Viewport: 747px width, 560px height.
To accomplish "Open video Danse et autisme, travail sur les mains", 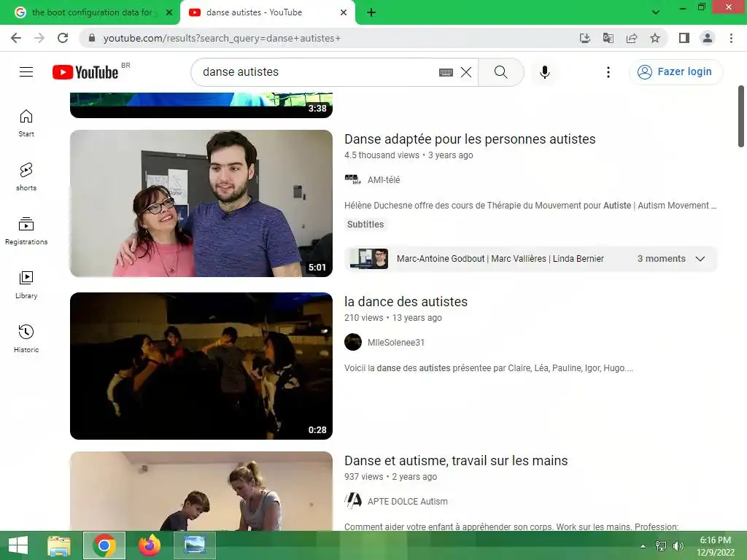I will pos(456,461).
